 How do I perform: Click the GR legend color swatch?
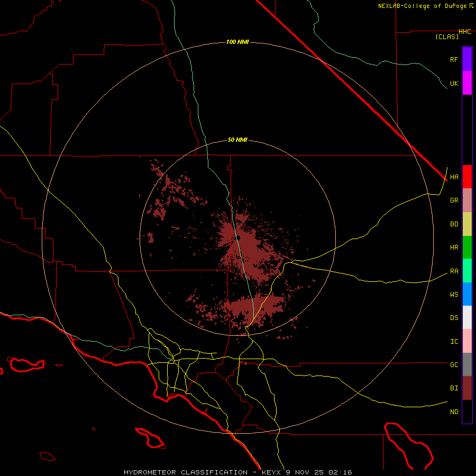[x=467, y=200]
